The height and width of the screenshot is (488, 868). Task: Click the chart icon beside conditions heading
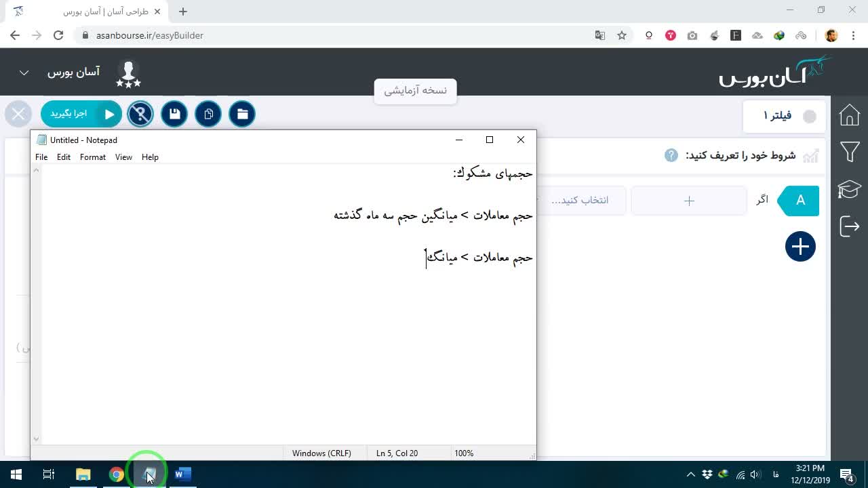810,156
